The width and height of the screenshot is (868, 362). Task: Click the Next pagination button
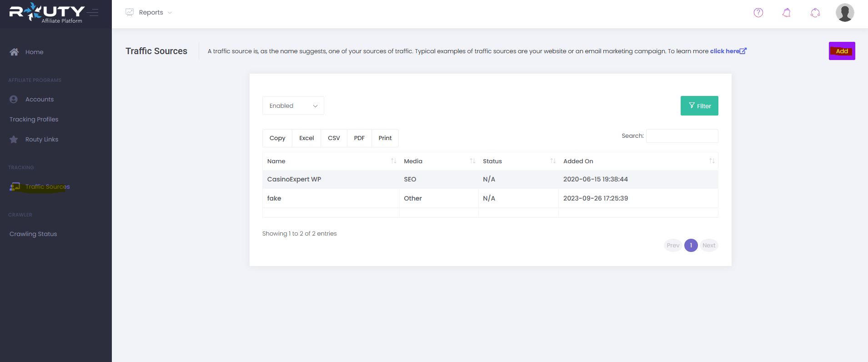709,245
